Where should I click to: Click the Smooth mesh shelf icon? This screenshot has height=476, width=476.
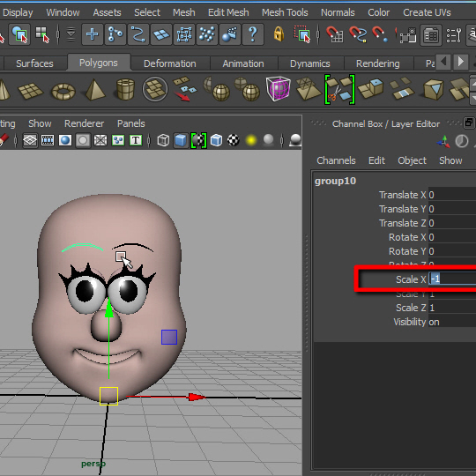click(247, 89)
